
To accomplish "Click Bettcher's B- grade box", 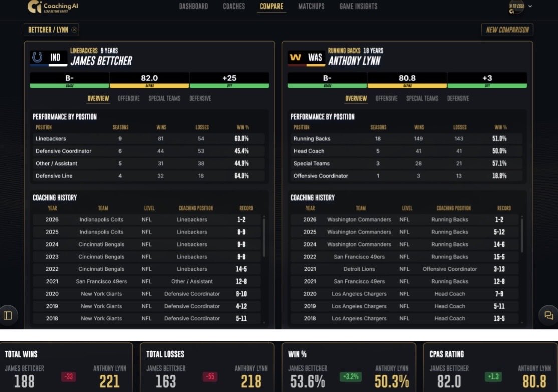I will coord(69,80).
